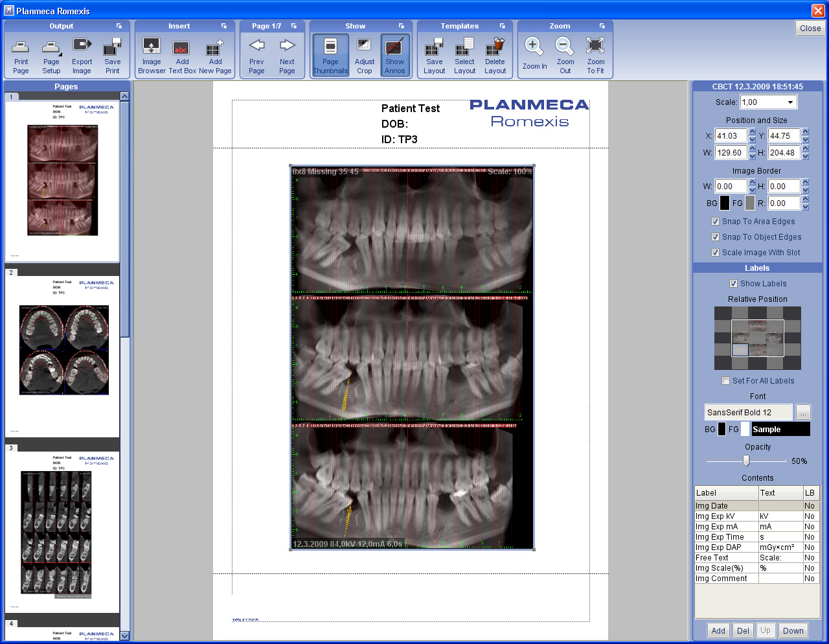Click image border FG color swatch
Viewport: 829px width, 644px height.
(x=750, y=203)
